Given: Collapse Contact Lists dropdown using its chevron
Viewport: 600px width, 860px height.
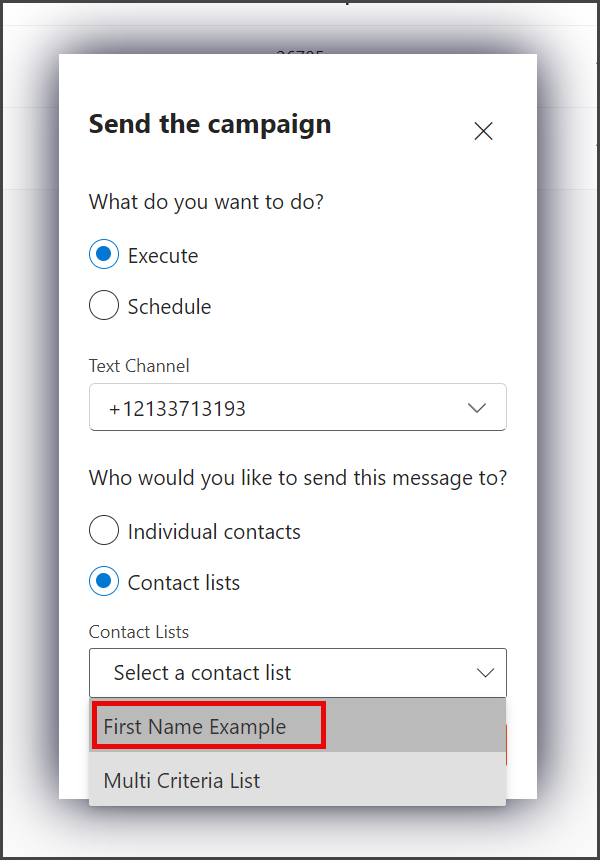Looking at the screenshot, I should 485,673.
